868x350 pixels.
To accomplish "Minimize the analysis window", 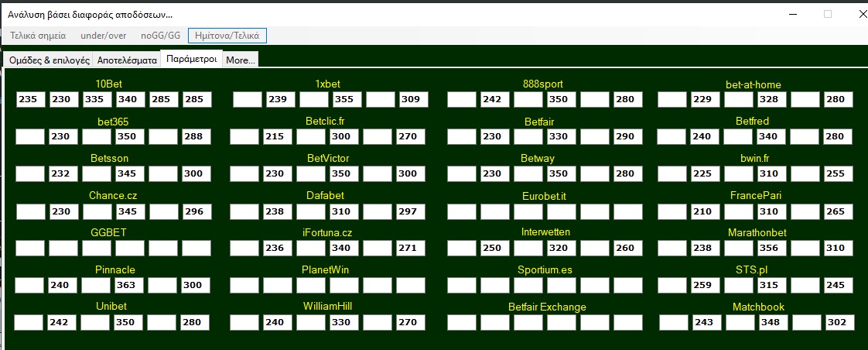I will (x=792, y=14).
